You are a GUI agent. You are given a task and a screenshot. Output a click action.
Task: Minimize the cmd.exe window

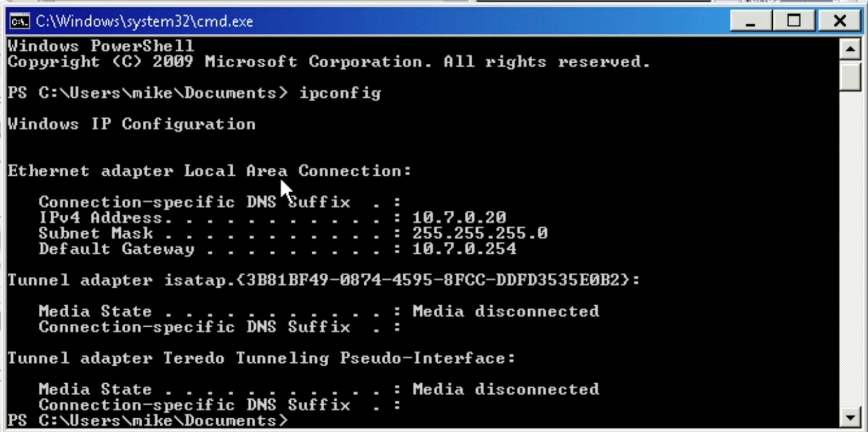pyautogui.click(x=751, y=21)
